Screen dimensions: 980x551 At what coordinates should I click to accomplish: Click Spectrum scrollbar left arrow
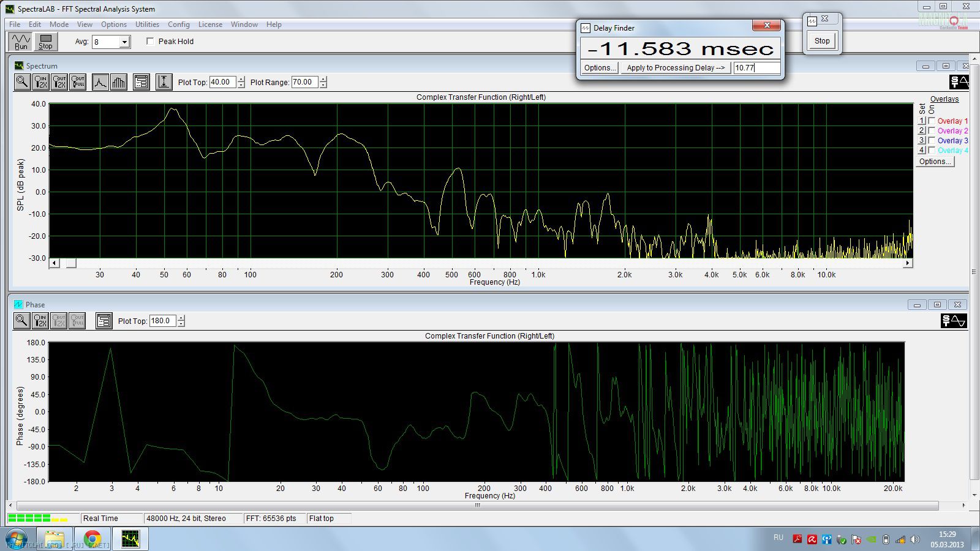(54, 263)
